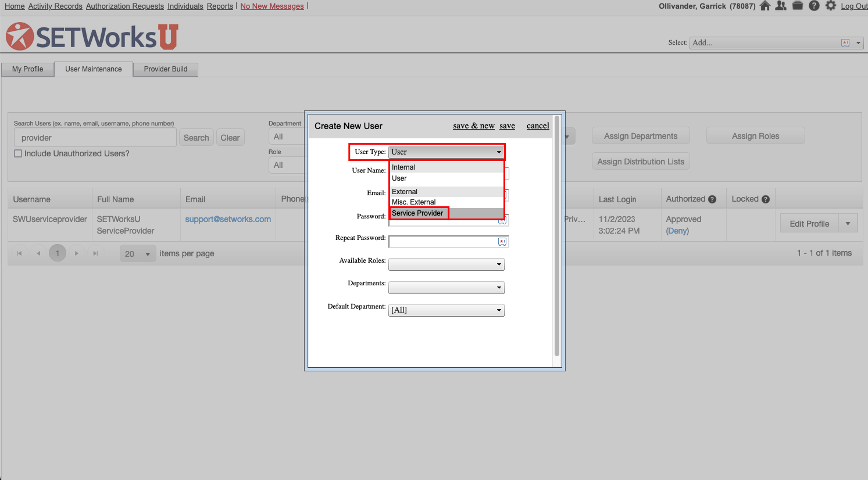Click Log Out link
Viewport: 868px width, 480px height.
click(x=854, y=6)
